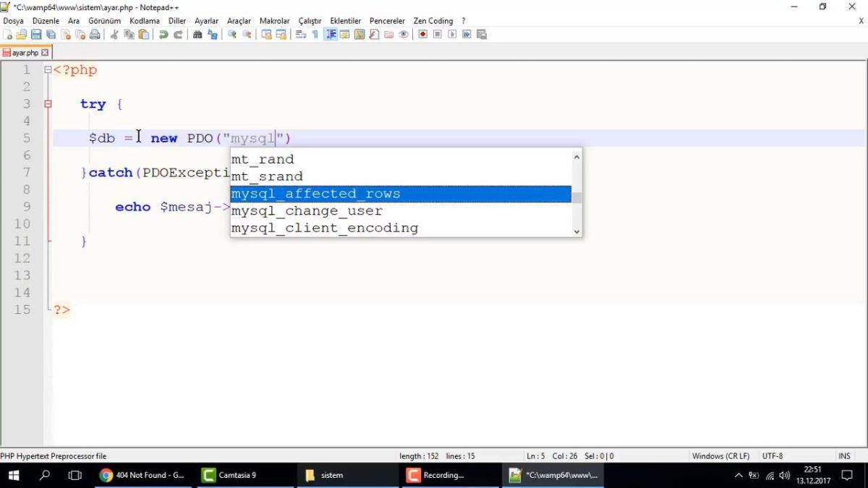Toggle synchronized vertical scrolling
868x488 pixels.
tap(266, 34)
